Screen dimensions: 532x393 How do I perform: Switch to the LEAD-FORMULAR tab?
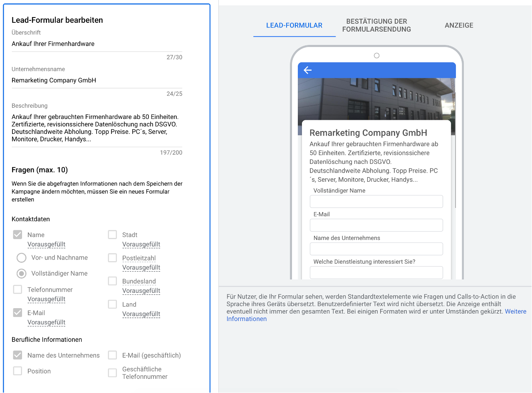tap(294, 25)
